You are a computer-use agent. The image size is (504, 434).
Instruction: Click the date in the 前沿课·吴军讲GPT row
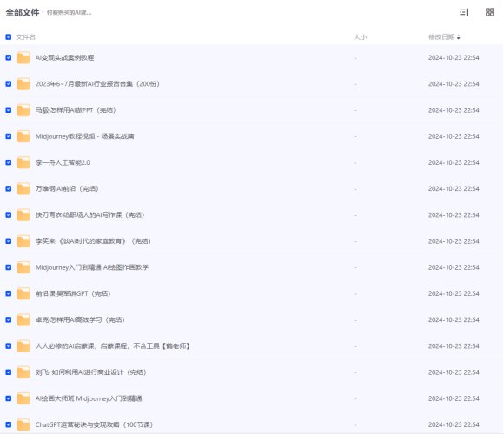(x=454, y=293)
